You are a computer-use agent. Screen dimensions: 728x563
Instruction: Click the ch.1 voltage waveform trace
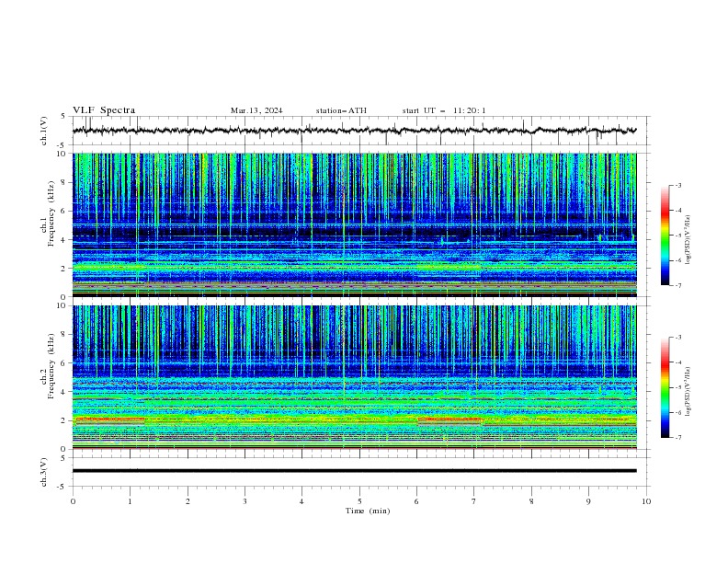(x=354, y=131)
